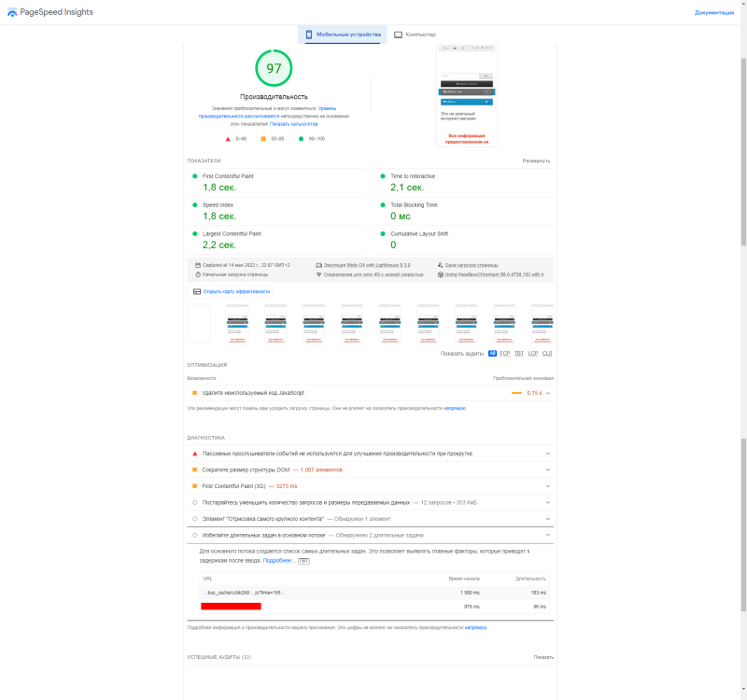Switch to the 'Компьютер' tab
The image size is (747, 700).
pos(414,35)
